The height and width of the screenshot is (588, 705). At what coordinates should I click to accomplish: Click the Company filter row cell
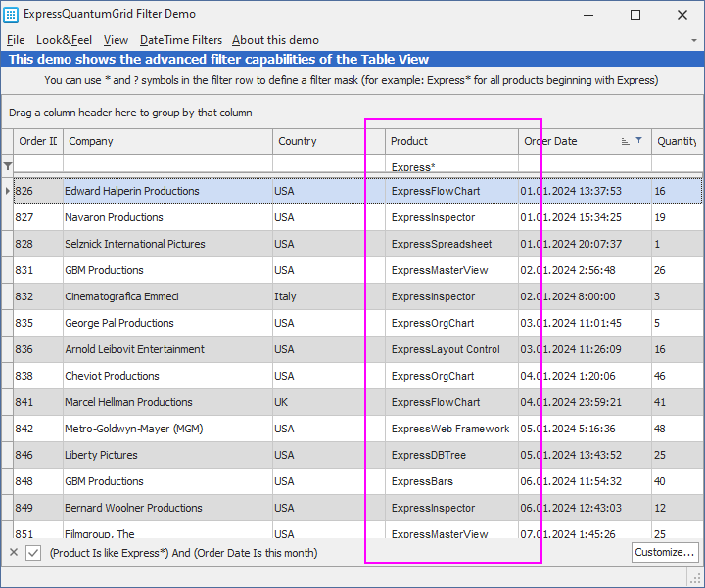coord(167,163)
